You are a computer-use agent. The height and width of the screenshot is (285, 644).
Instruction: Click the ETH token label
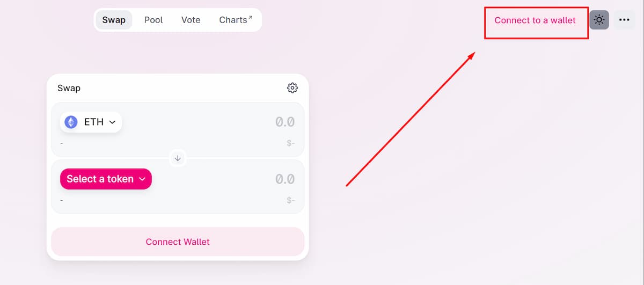[x=94, y=122]
